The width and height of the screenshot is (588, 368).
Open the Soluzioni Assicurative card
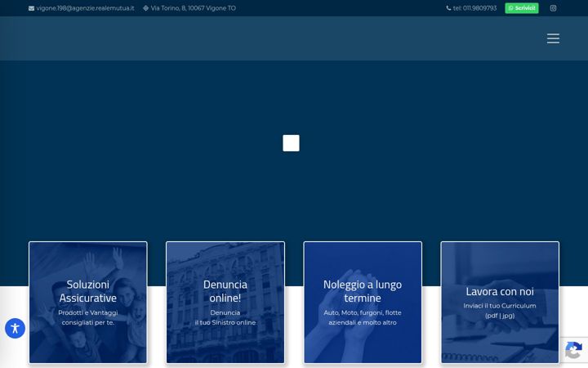(88, 303)
